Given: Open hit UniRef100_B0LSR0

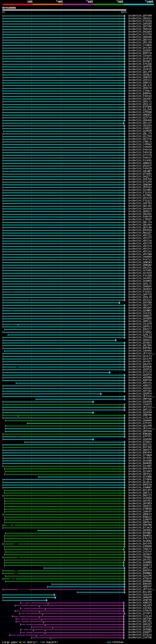Looking at the screenshot, I should [140, 592].
